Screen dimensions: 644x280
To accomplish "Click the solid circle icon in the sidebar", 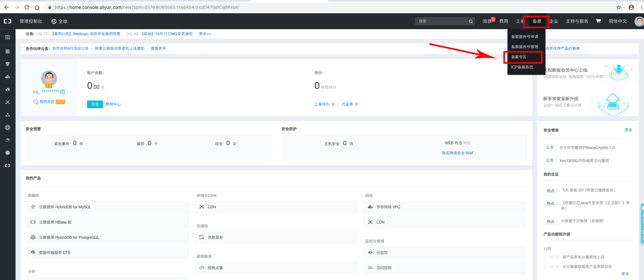I will [8, 153].
